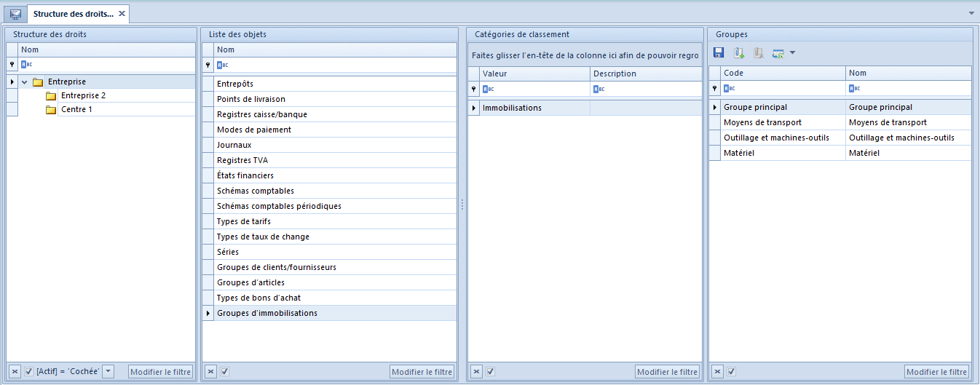Click the export to spreadsheet icon
980x385 pixels.
point(778,53)
